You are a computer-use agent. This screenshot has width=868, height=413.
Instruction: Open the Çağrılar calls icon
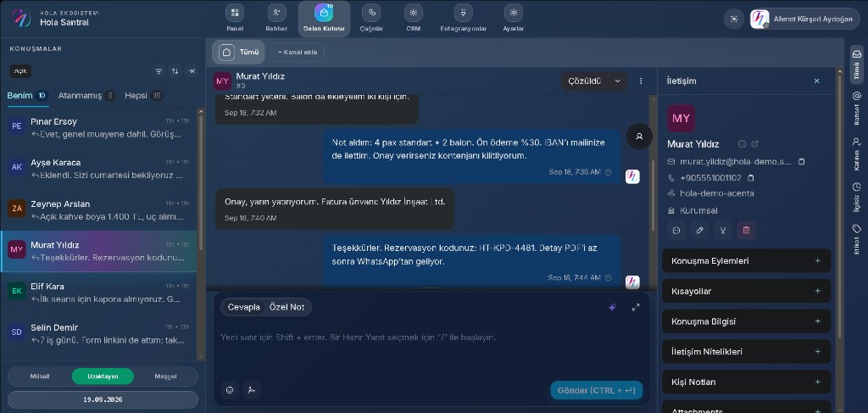(371, 13)
